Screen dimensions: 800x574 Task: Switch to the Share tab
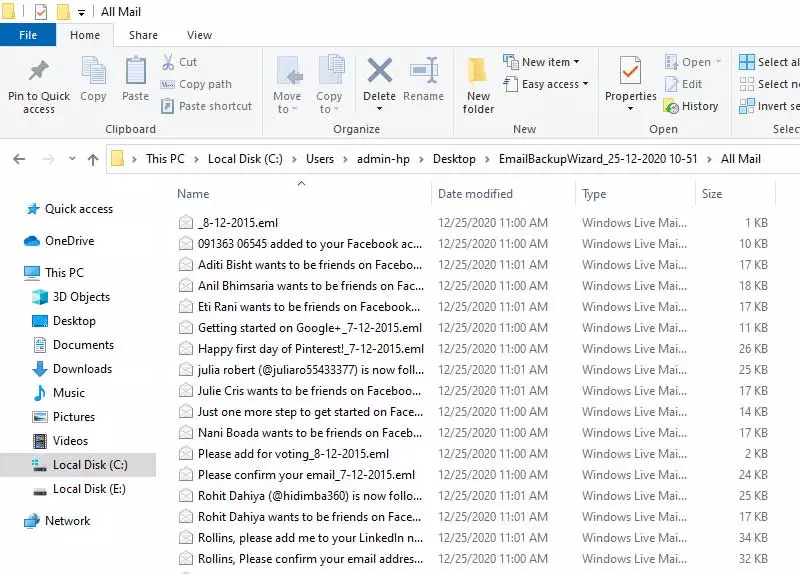(143, 35)
